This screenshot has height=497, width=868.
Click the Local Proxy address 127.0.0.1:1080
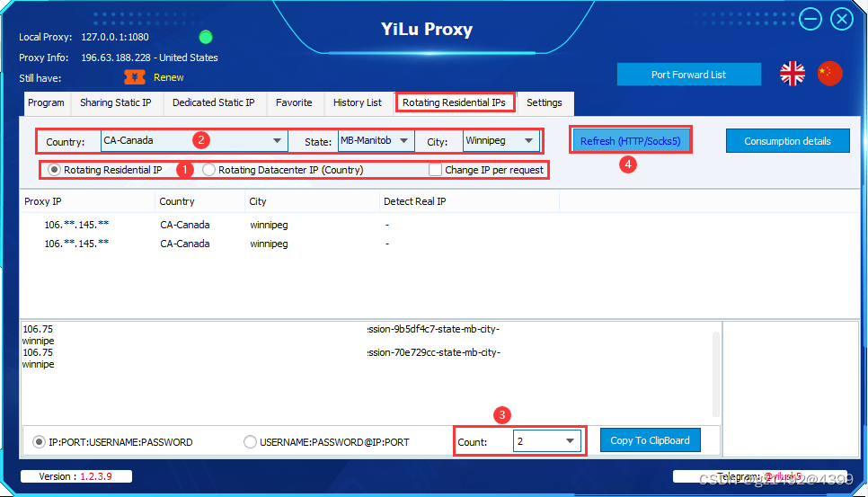pos(115,37)
